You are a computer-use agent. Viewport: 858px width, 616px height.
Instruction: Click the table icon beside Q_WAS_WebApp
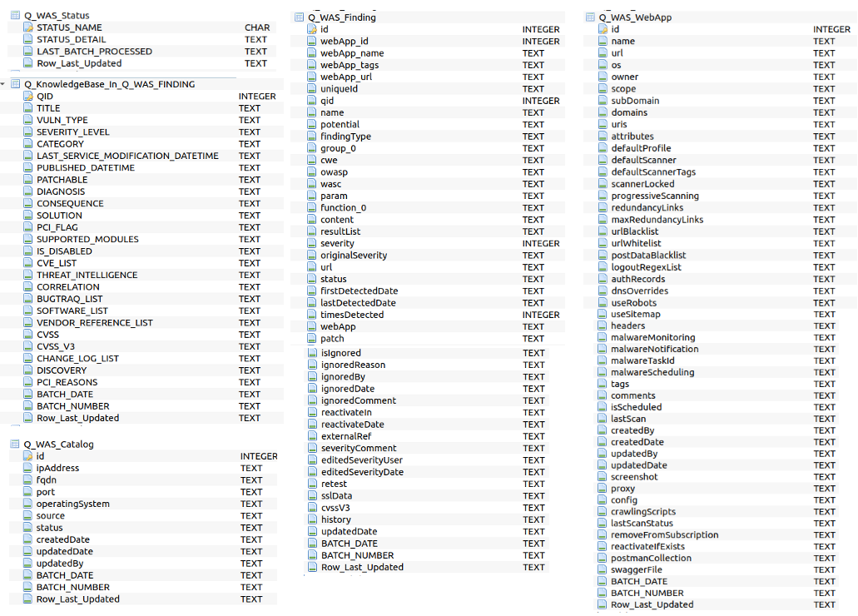pyautogui.click(x=590, y=17)
